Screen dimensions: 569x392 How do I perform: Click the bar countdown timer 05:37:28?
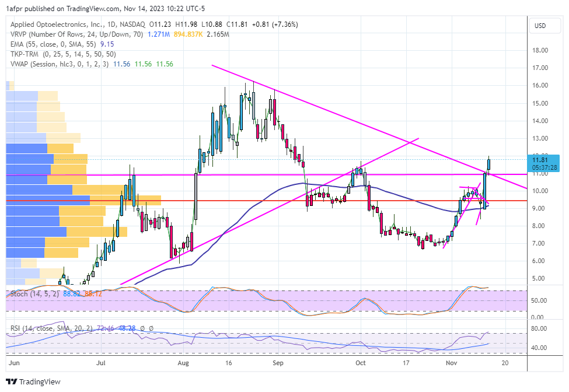click(x=543, y=167)
